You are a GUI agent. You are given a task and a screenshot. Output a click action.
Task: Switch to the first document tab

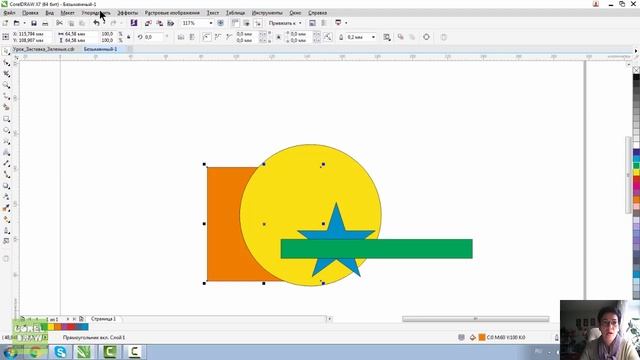(x=43, y=49)
